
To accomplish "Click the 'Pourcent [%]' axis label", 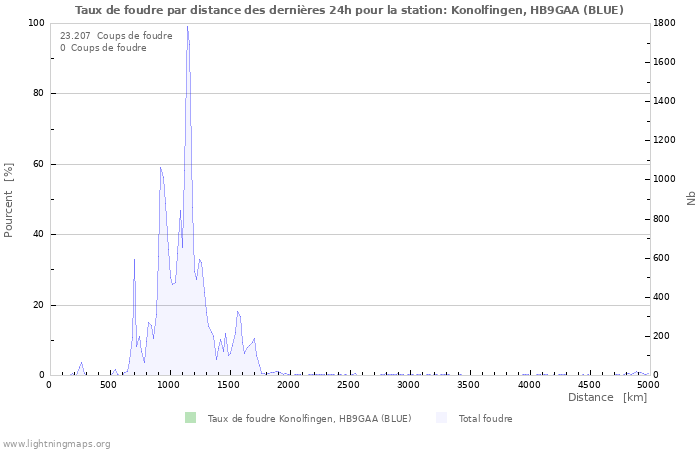I will click(8, 200).
